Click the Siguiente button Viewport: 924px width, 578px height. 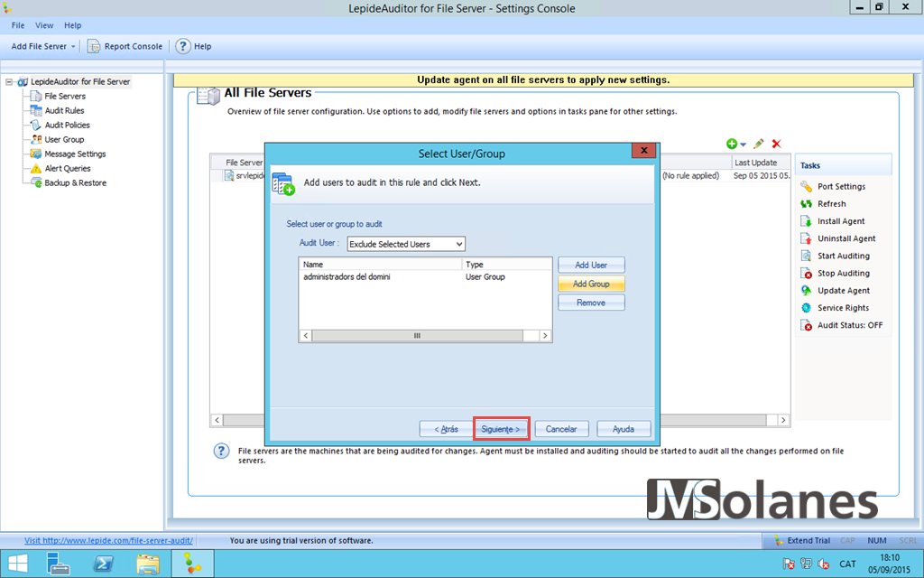[501, 429]
